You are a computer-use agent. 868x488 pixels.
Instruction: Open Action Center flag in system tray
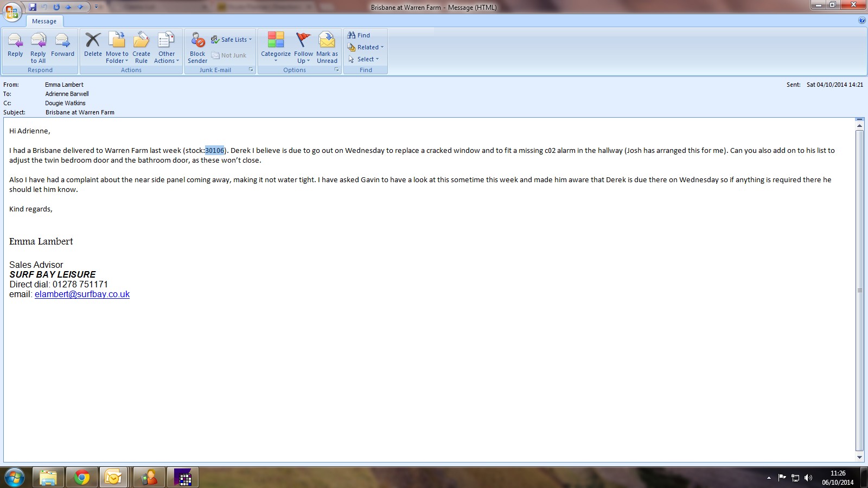782,478
